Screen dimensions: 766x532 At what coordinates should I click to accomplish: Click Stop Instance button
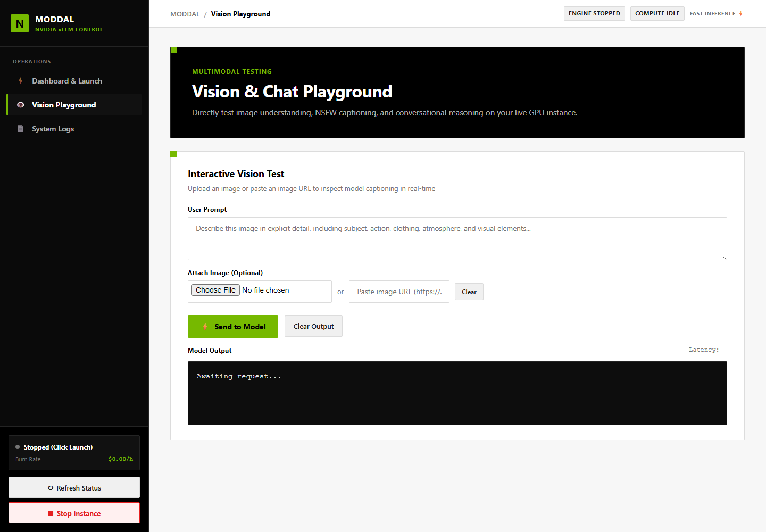74,513
